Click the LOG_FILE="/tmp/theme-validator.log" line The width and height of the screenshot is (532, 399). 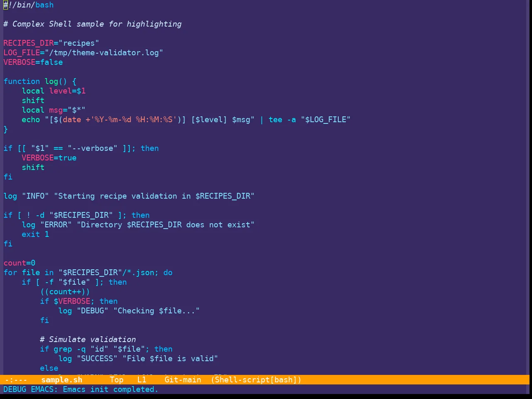(83, 53)
